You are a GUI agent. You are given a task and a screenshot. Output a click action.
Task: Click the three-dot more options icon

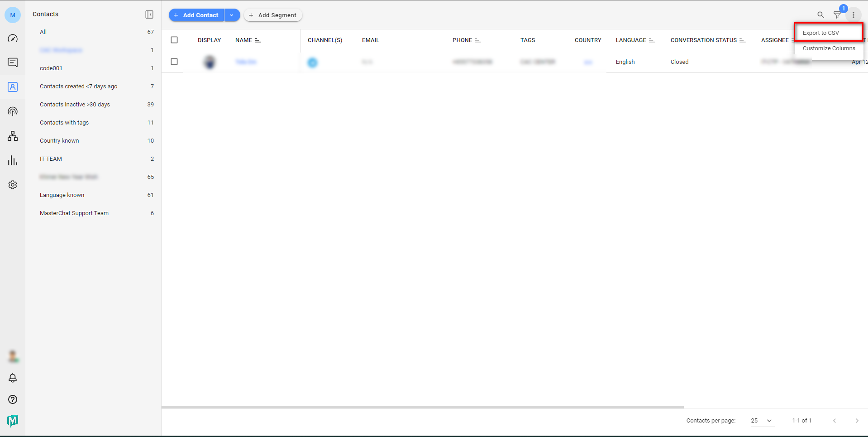pos(854,15)
